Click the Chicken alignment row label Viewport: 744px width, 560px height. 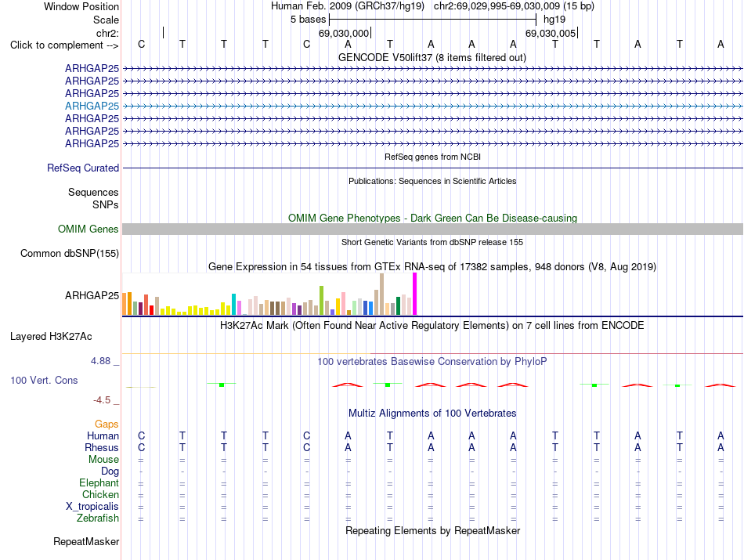pyautogui.click(x=100, y=494)
